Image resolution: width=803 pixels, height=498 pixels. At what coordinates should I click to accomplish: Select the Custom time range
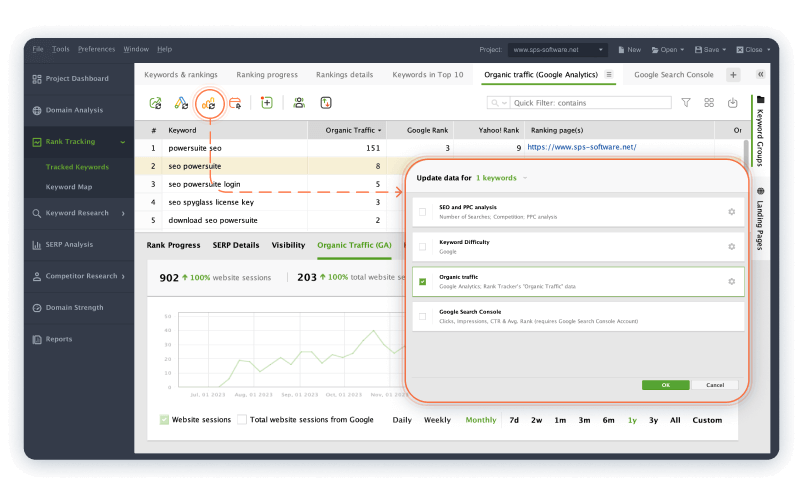[707, 420]
